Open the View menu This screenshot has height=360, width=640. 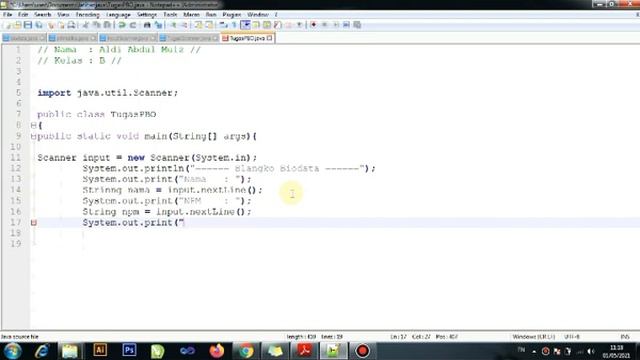63,15
